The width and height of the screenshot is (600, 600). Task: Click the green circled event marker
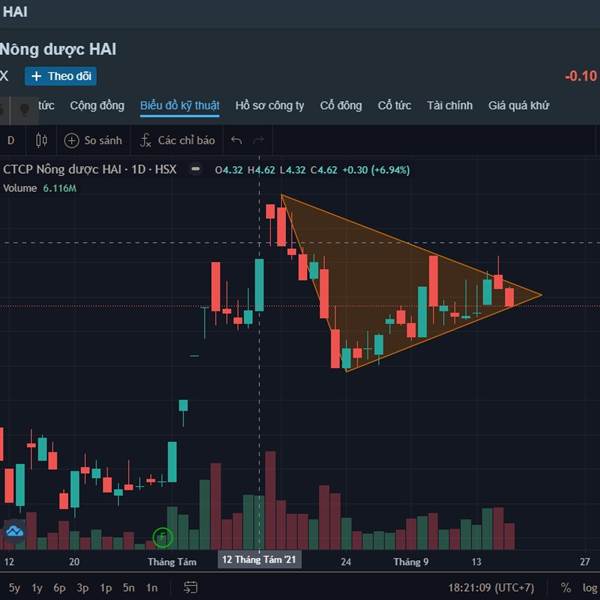(163, 538)
